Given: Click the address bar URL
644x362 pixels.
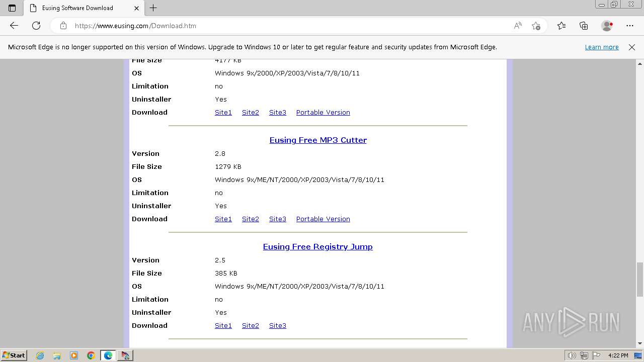Looking at the screenshot, I should [x=135, y=26].
